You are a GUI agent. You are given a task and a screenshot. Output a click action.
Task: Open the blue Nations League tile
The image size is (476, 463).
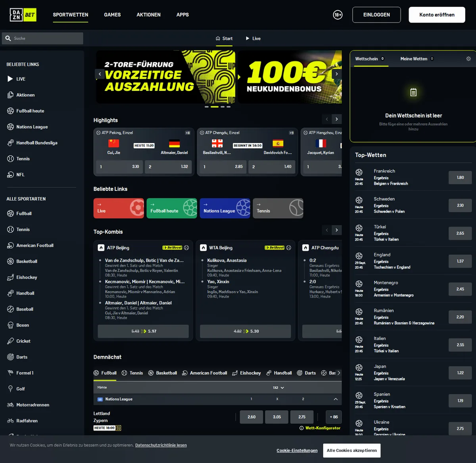(x=225, y=208)
